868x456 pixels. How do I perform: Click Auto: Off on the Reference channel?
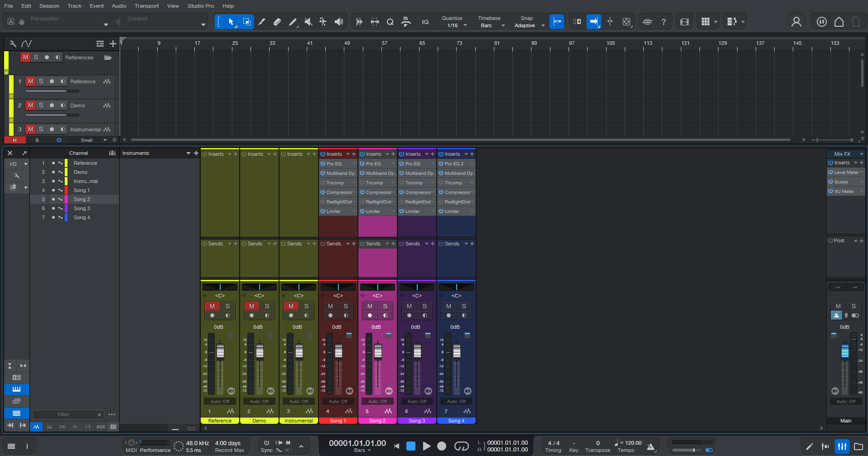tap(219, 401)
